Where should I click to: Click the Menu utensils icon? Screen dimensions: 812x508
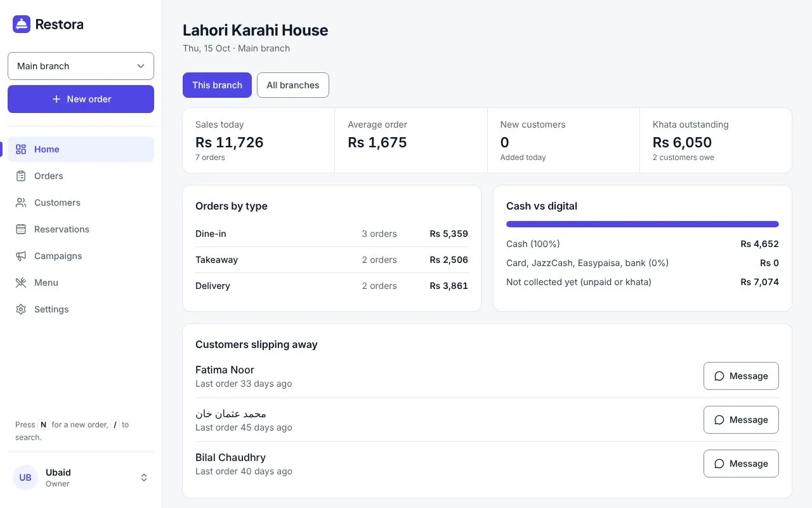(21, 283)
